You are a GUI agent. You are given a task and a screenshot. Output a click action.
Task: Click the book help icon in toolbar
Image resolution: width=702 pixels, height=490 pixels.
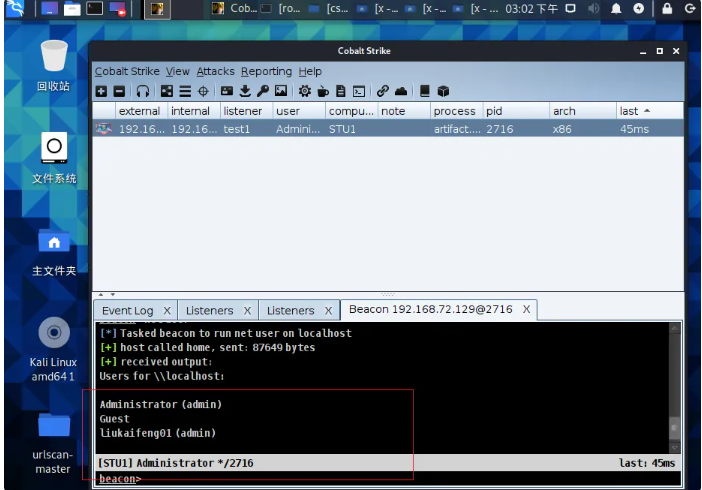tap(424, 91)
